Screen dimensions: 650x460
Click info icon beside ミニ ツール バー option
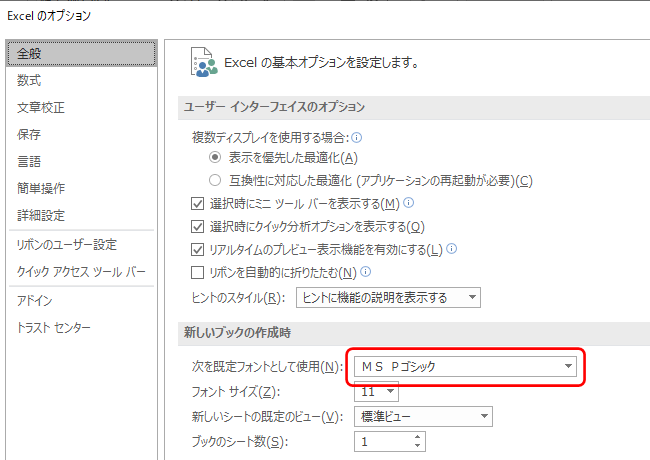[409, 202]
